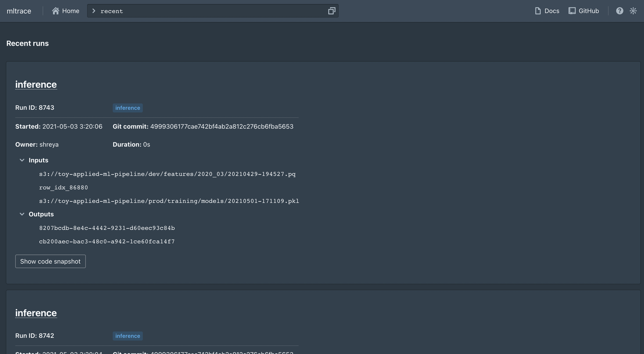Open the inference component title for run 8743
This screenshot has height=354, width=644.
tap(36, 84)
